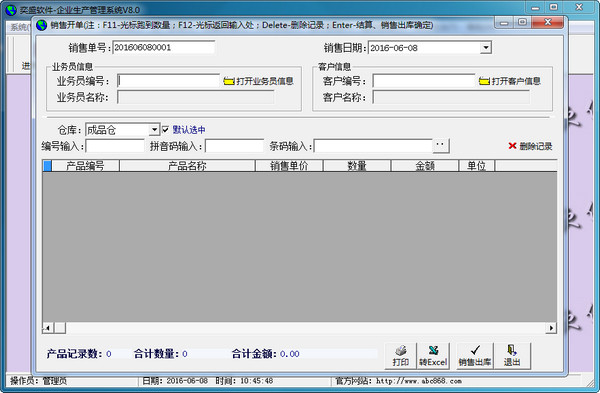Click the 拼音码输入 input box
The height and width of the screenshot is (393, 600).
click(x=234, y=146)
